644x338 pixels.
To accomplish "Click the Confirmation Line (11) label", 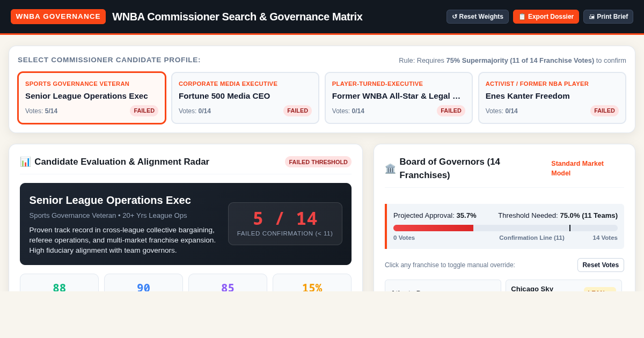I will (532, 238).
